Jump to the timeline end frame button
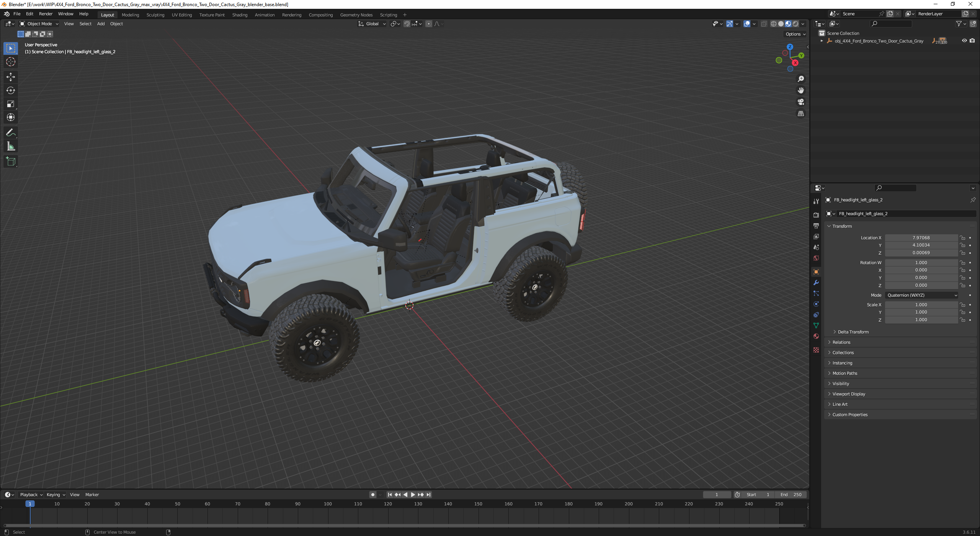This screenshot has width=980, height=536. [x=429, y=495]
